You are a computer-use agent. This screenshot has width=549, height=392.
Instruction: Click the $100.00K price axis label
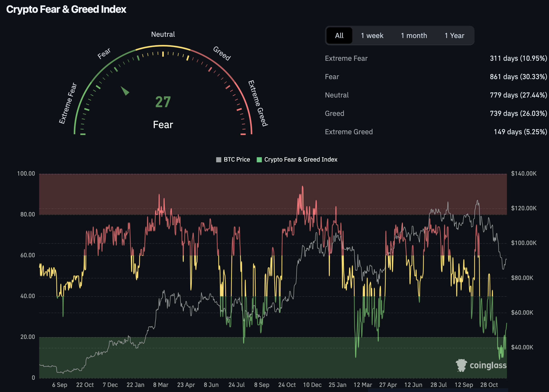523,243
